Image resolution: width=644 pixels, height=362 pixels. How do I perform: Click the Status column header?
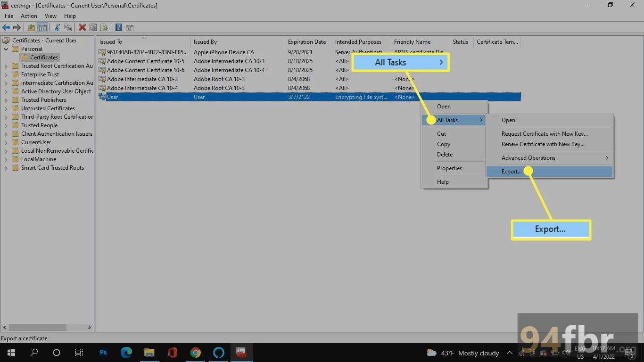point(462,42)
